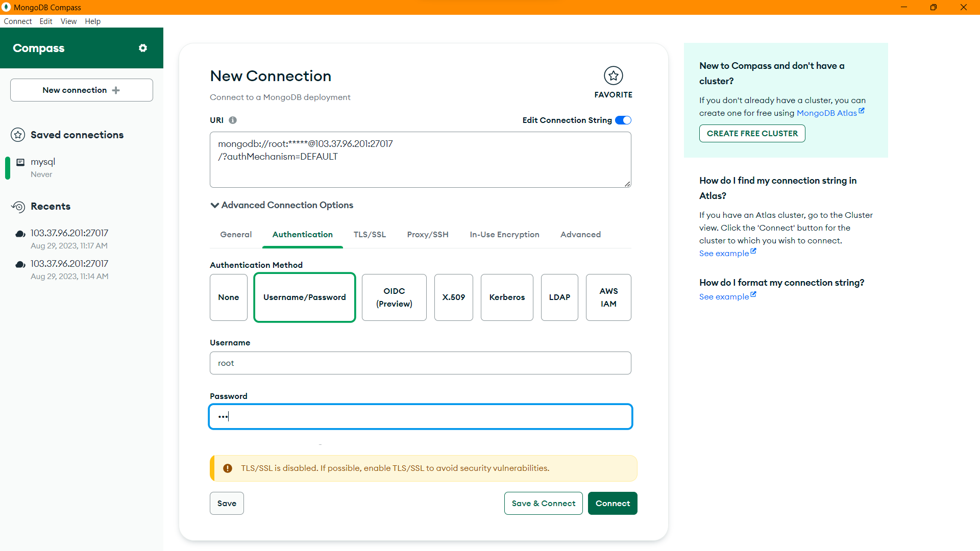Open recent connection from 11:17 AM

(x=82, y=239)
